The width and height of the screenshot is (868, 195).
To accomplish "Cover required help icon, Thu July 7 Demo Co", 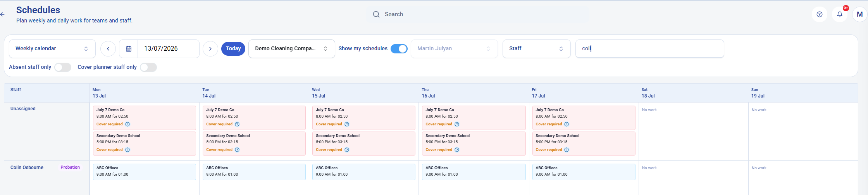I will pyautogui.click(x=457, y=124).
